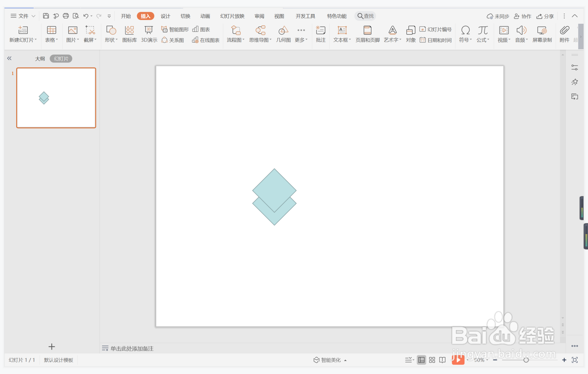Screen dimensions: 588x374
Task: Redo the last action
Action: coord(99,16)
